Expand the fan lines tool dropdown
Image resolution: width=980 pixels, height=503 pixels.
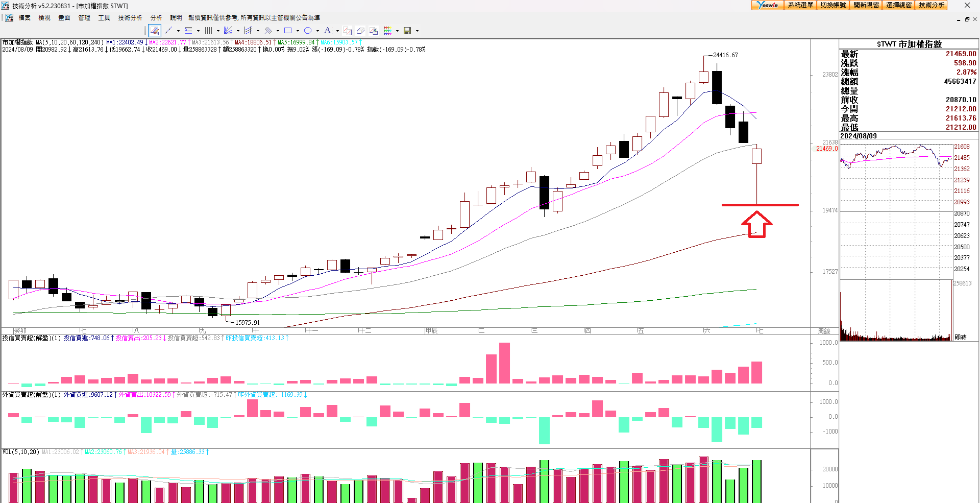[x=238, y=31]
